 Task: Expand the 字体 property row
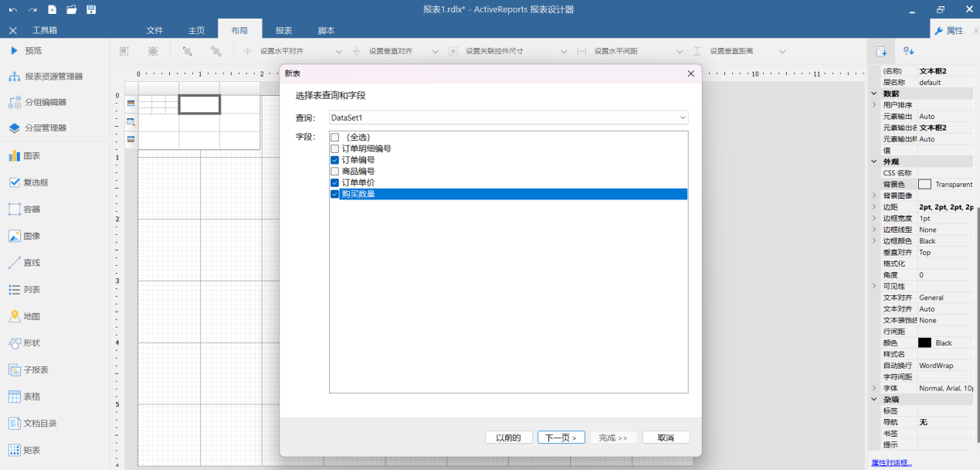(x=874, y=388)
